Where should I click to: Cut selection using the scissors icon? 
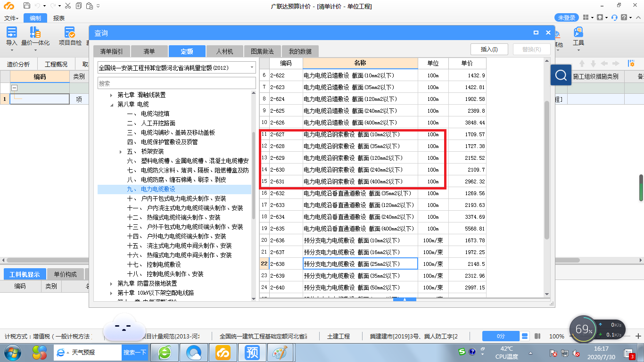click(x=67, y=6)
